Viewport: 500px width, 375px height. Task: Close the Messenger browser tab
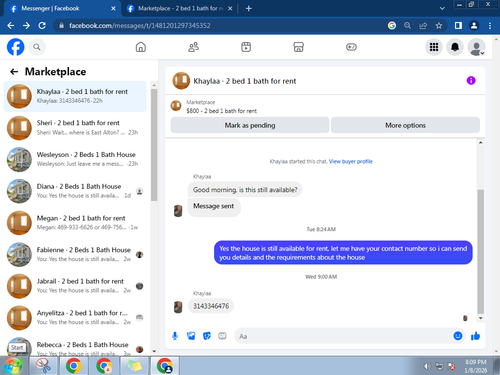pos(113,8)
